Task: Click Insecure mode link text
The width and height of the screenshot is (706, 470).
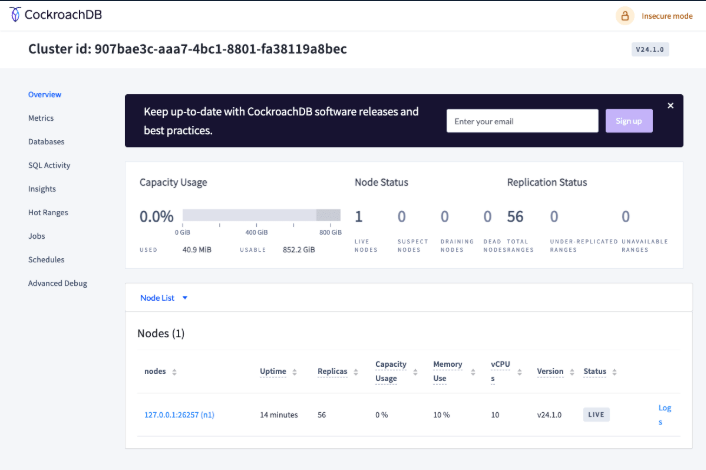Action: click(667, 16)
